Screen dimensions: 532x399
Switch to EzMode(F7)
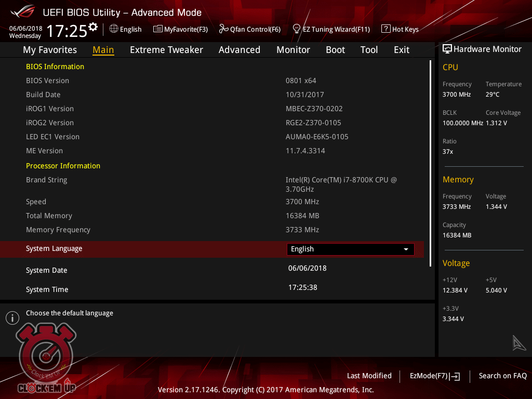pyautogui.click(x=434, y=376)
